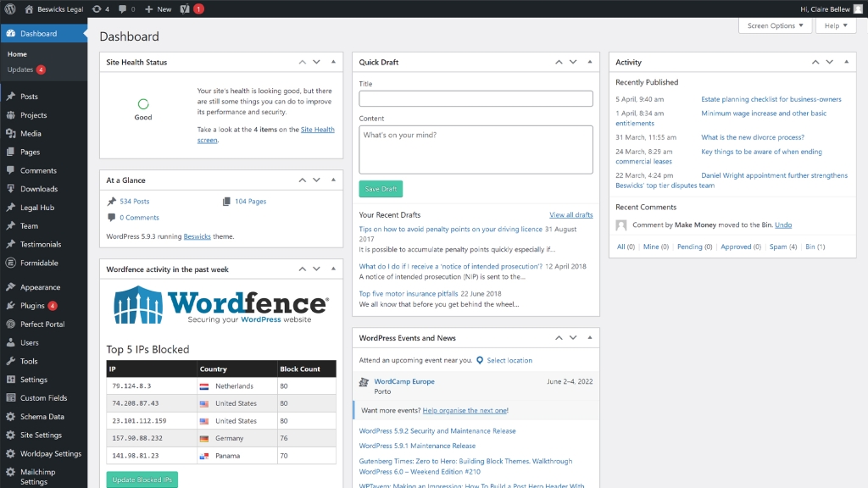Open the Yoast SEO admin bar icon
Viewport: 868px width, 488px height.
tap(185, 8)
